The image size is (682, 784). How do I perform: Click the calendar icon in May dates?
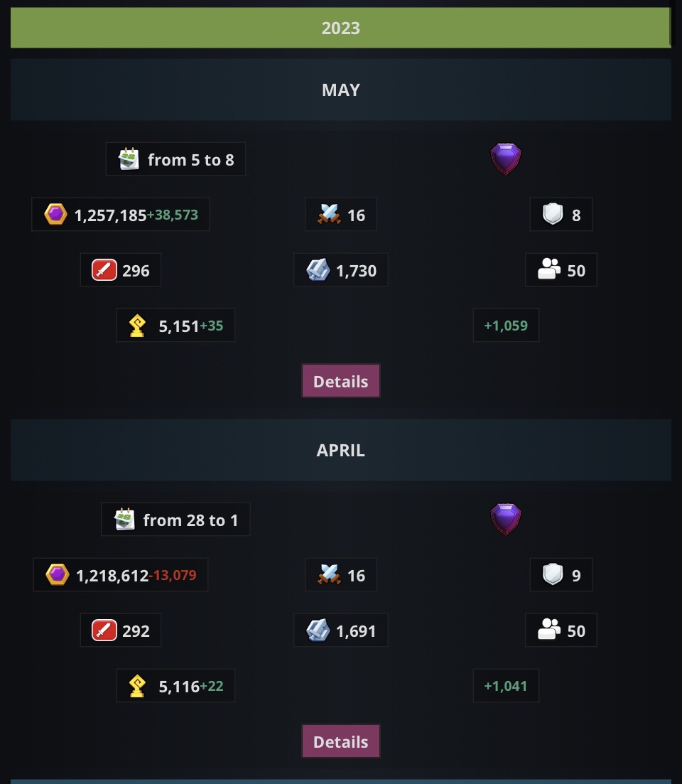[x=129, y=159]
